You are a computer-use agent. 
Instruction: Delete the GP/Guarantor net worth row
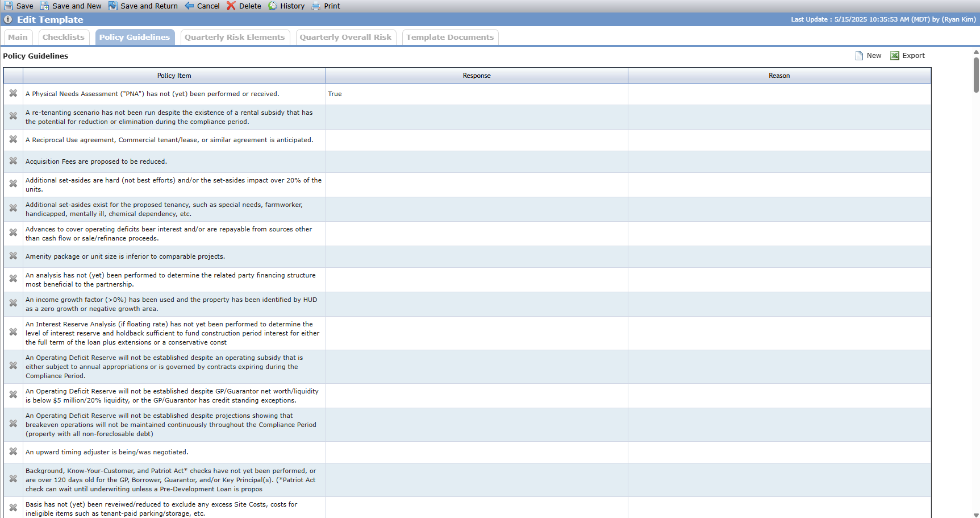coord(13,395)
